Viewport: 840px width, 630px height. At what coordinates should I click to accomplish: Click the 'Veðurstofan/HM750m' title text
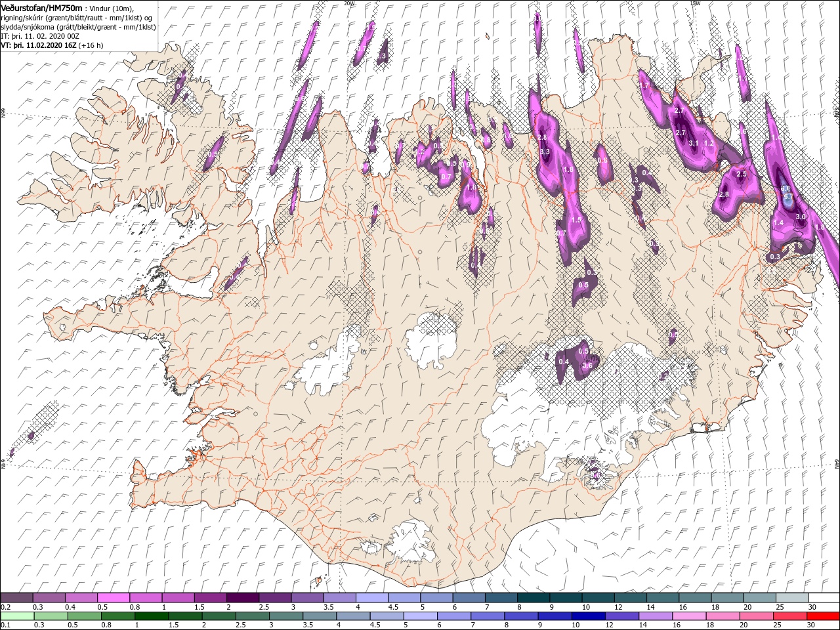tap(42, 7)
